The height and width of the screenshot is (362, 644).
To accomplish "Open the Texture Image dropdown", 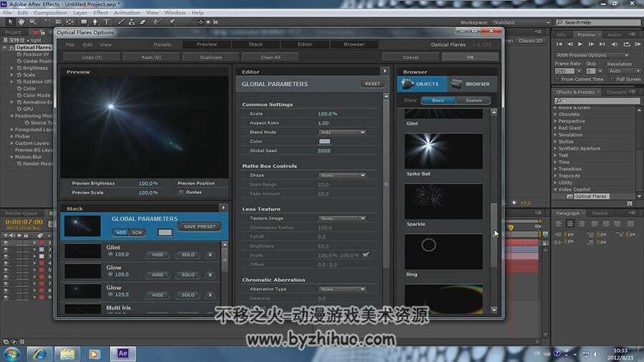I will click(342, 218).
